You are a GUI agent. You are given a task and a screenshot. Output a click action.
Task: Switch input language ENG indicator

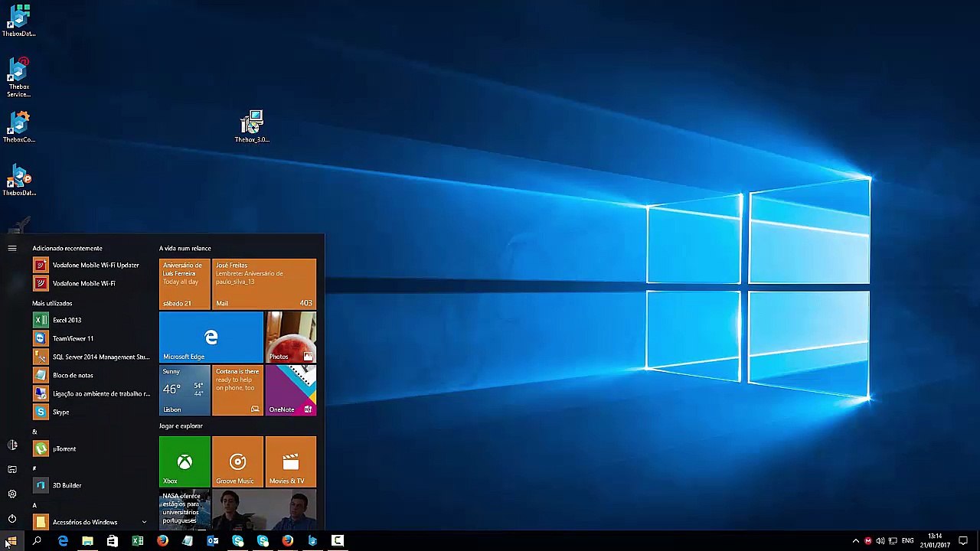click(x=908, y=541)
